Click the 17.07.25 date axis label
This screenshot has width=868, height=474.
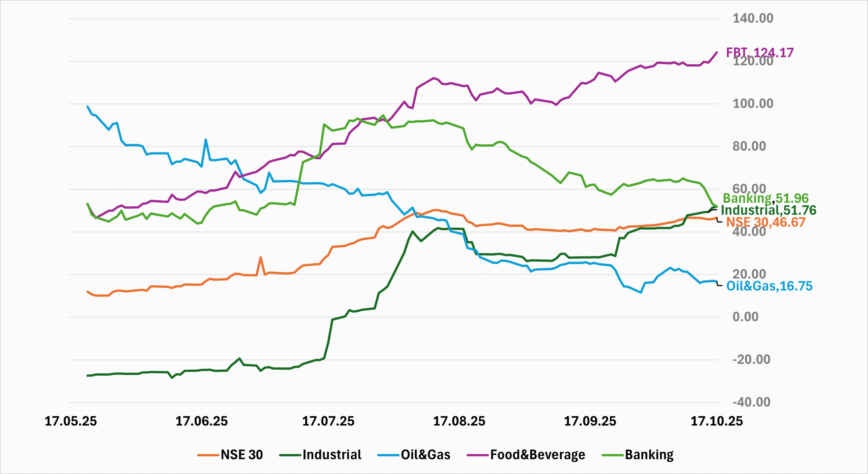[x=328, y=421]
